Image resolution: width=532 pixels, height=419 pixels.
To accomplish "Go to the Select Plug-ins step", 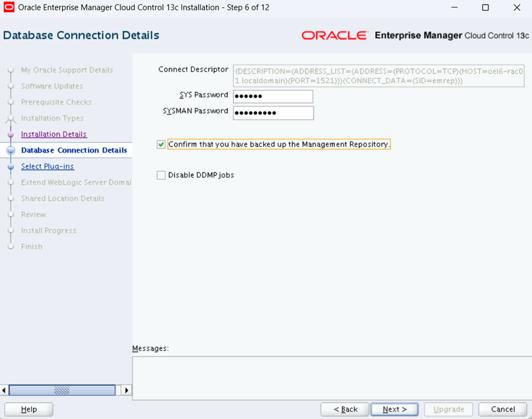I will click(x=48, y=166).
